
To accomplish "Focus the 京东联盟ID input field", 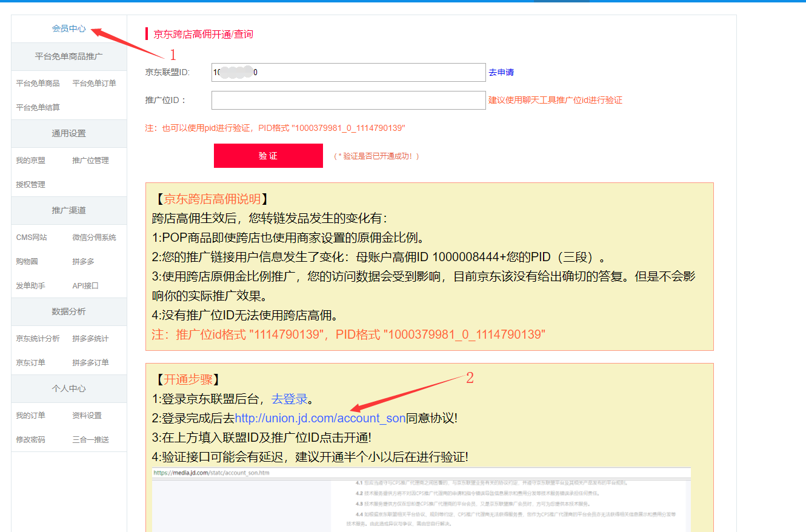I will (348, 72).
